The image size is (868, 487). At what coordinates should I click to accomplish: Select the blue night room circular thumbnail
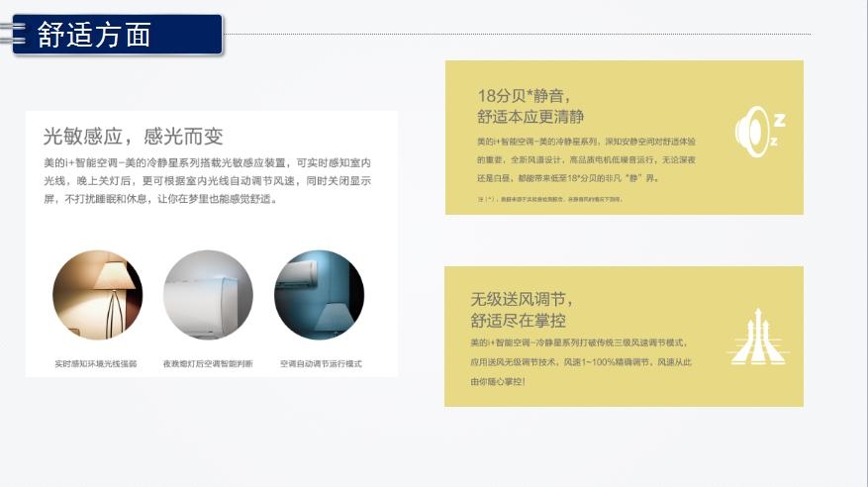(x=320, y=295)
